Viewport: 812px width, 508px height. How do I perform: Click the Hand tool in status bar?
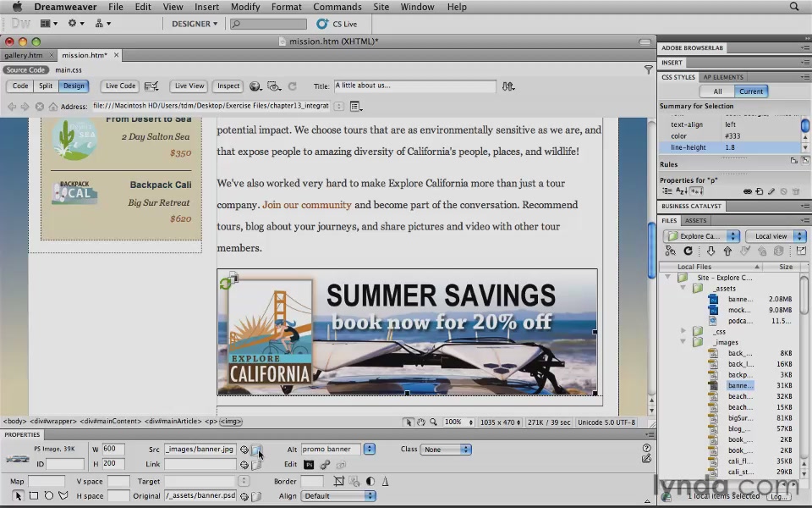click(x=421, y=422)
